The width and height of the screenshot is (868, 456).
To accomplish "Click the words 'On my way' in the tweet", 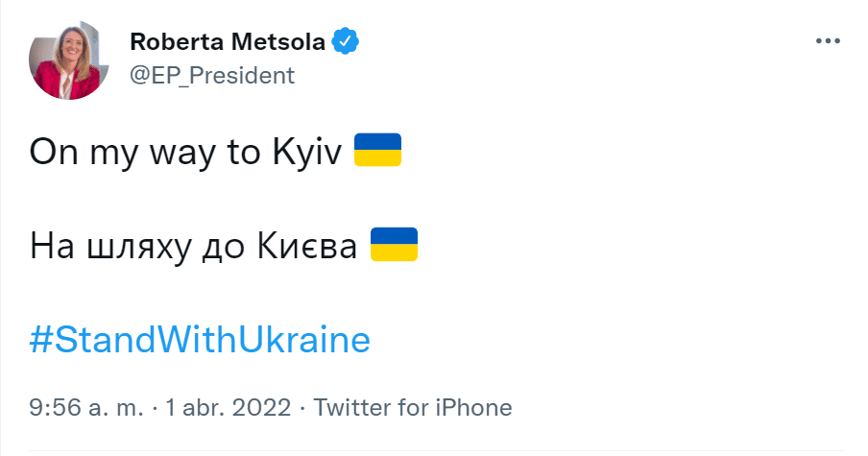I will pyautogui.click(x=125, y=152).
